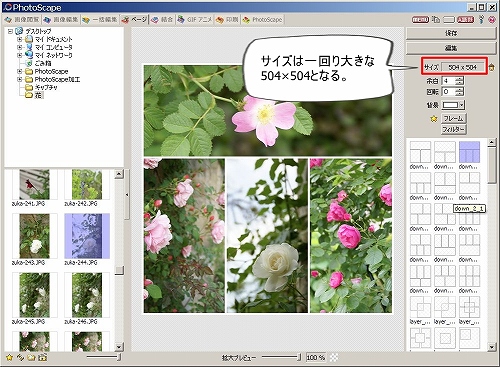Increase the 回転 rotation value
Viewport: 500px width, 367px height.
pos(460,89)
